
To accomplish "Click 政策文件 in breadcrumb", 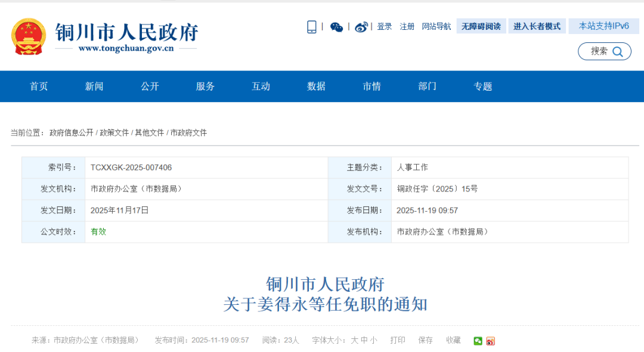I will pos(114,133).
